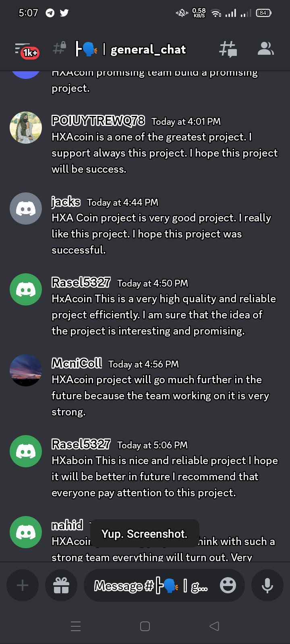Tap Rasel5327's username at 4:50 PM
290x644 pixels.
point(81,283)
